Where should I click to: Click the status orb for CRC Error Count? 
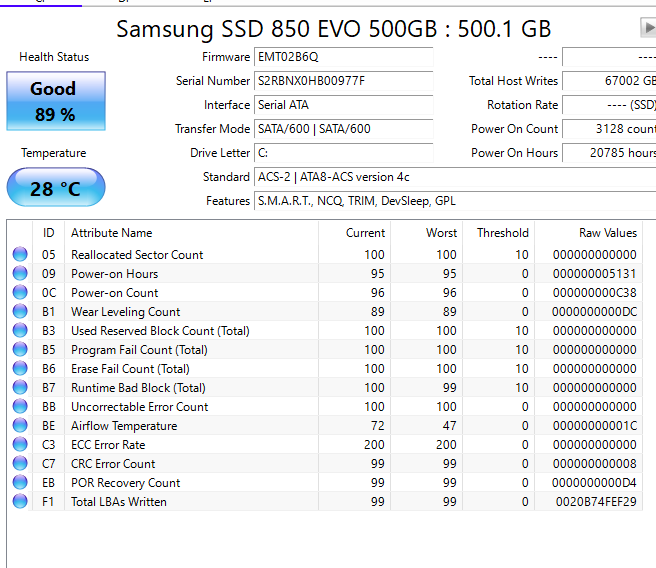pos(20,463)
